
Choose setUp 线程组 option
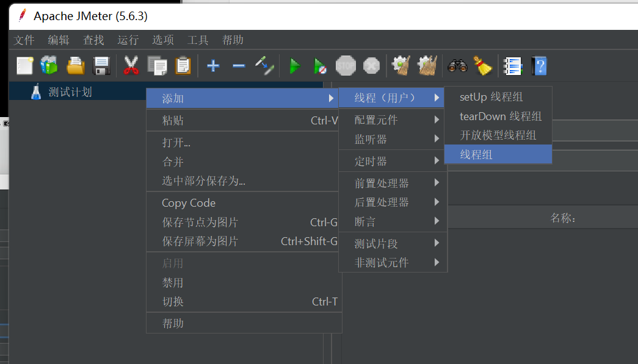[498, 97]
